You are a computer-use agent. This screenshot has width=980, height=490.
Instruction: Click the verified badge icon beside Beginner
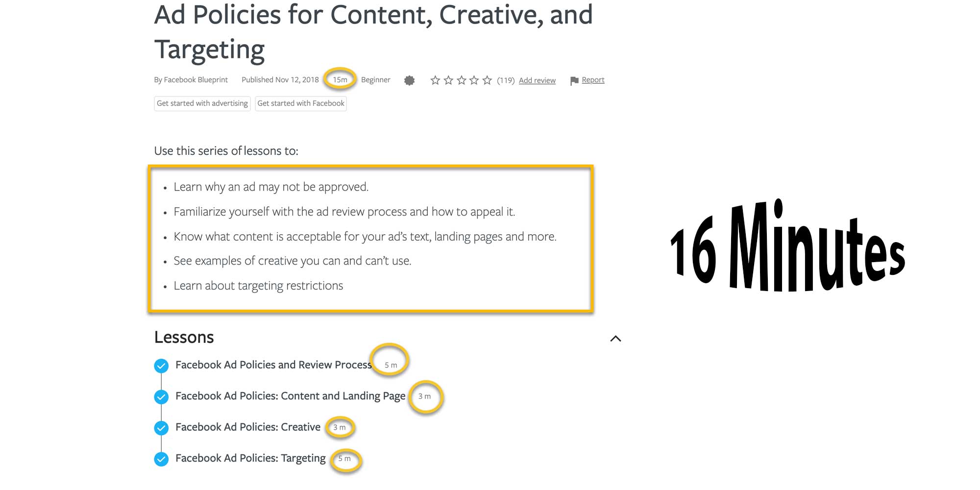coord(410,80)
